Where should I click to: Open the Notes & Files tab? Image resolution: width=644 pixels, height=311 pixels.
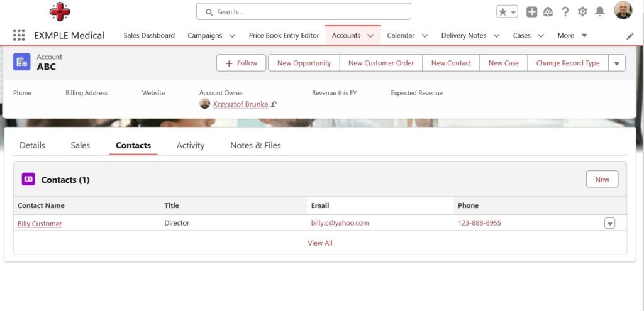(x=255, y=145)
